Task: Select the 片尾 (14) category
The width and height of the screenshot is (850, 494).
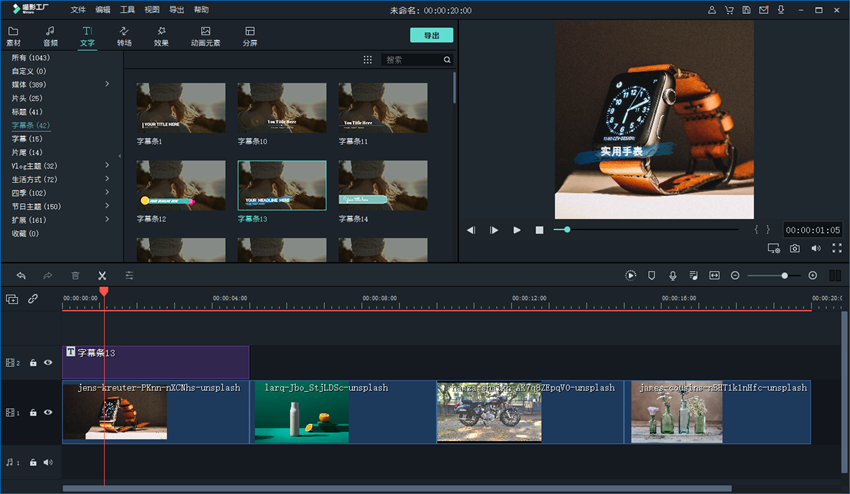Action: point(27,152)
